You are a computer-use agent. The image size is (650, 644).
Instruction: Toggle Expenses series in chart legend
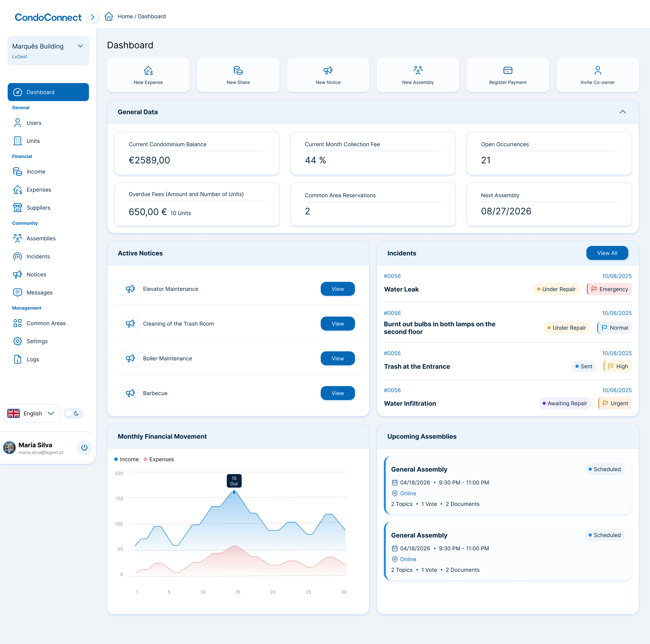pos(159,459)
